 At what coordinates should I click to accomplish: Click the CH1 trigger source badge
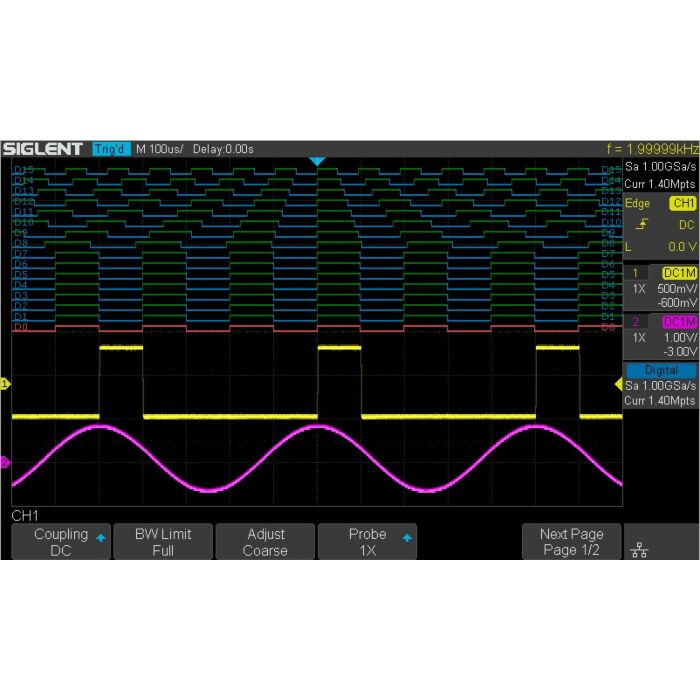click(682, 203)
